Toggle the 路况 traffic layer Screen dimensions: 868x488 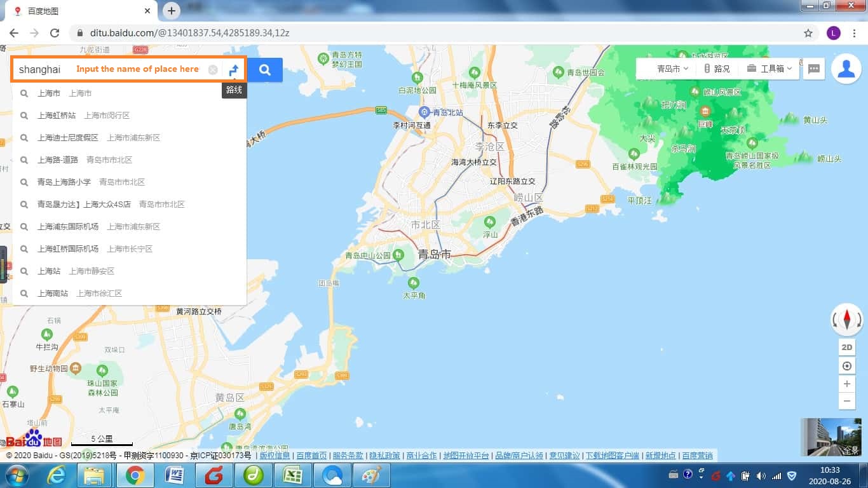[x=717, y=69]
